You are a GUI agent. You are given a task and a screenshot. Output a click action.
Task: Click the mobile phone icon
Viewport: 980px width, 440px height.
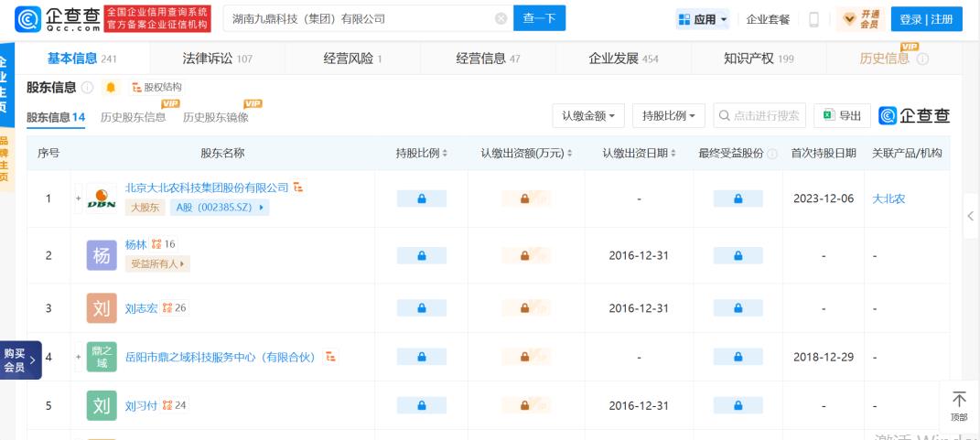(813, 19)
